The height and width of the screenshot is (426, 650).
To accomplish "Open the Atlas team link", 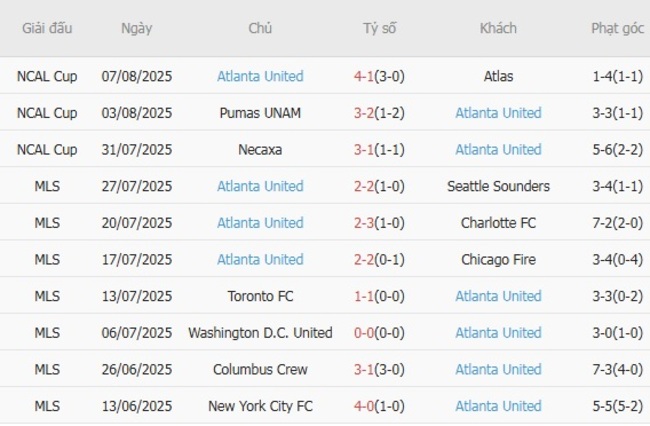I will pos(498,76).
